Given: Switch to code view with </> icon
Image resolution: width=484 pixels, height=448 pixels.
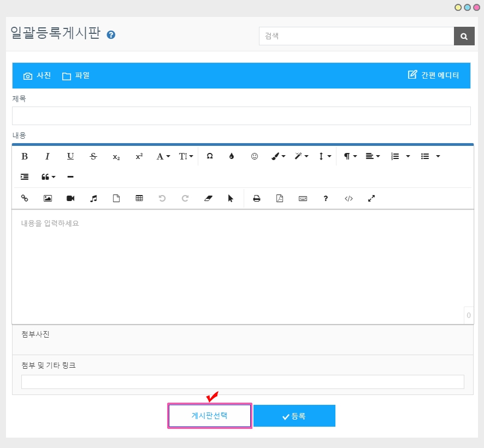Looking at the screenshot, I should click(349, 198).
